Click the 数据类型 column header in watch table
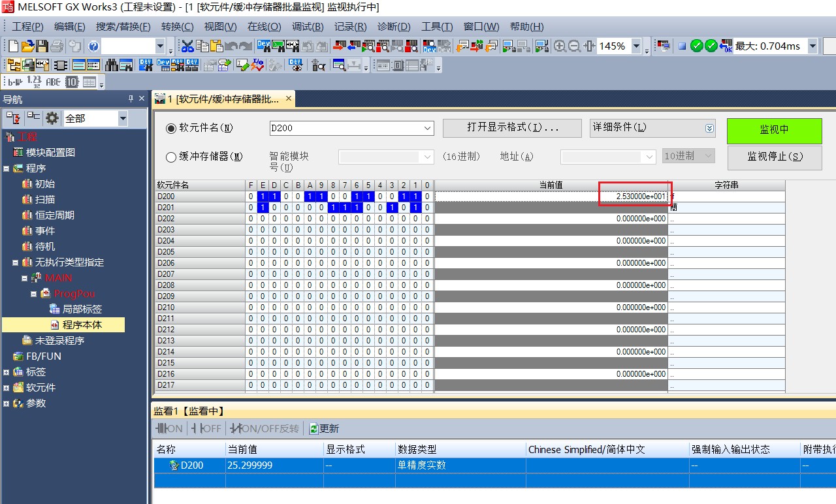This screenshot has height=504, width=836. click(x=460, y=449)
